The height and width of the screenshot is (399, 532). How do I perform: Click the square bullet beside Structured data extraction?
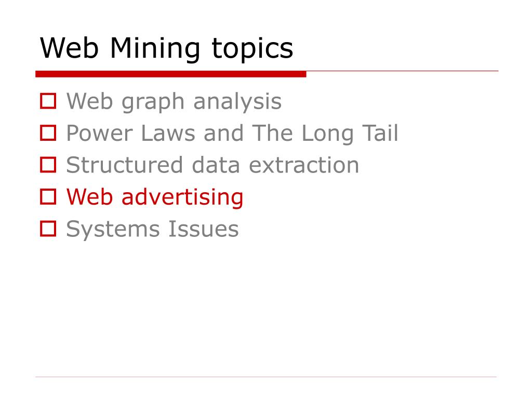tap(48, 165)
